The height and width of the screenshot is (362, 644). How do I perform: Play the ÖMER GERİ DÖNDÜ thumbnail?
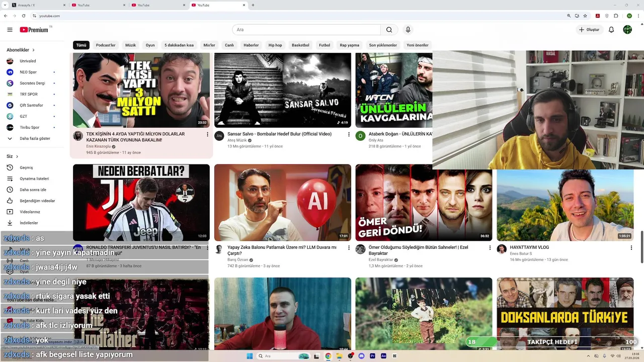tap(424, 203)
